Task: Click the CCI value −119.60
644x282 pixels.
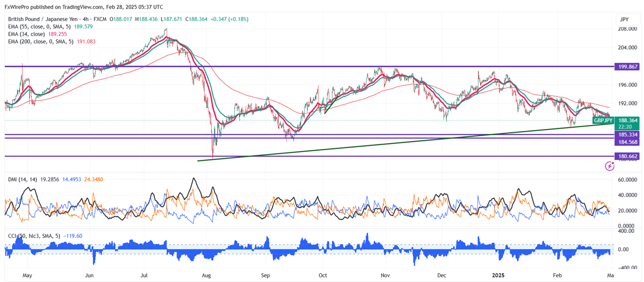Action: tap(73, 236)
